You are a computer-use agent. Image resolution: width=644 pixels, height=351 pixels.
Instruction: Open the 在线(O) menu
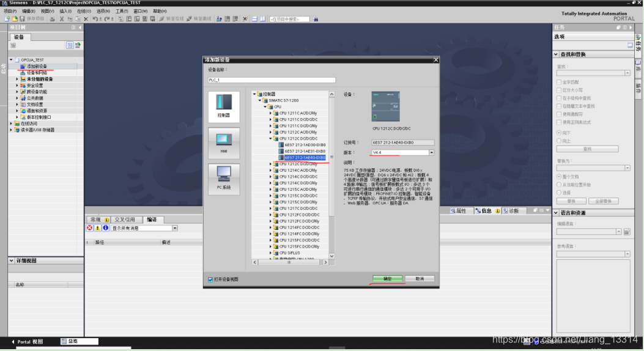point(84,11)
